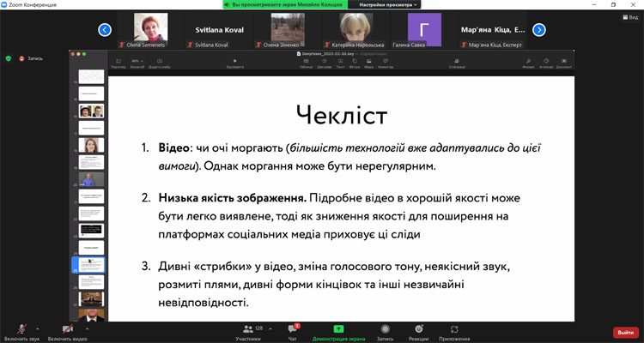
Task: Click Zoom Конференция title bar icon
Action: click(x=4, y=5)
